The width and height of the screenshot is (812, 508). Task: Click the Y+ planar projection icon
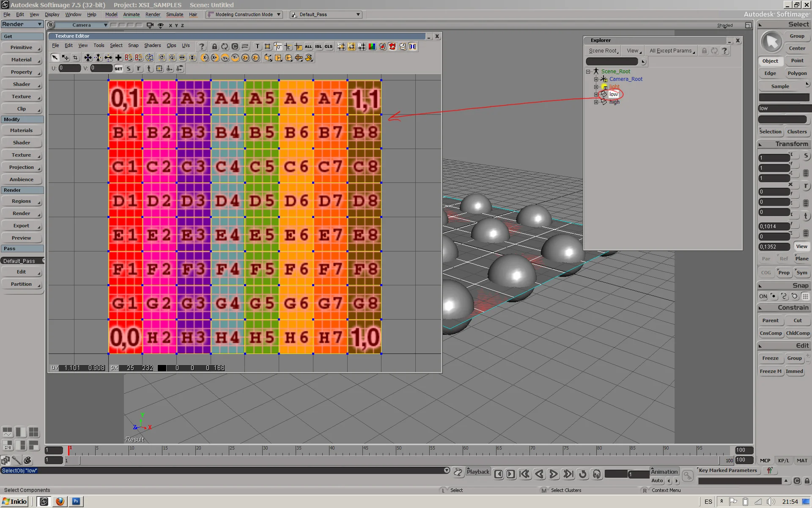click(225, 58)
